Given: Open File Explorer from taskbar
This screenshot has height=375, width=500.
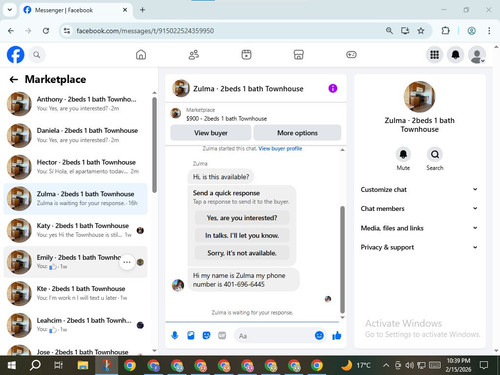Looking at the screenshot, I should coord(83,366).
